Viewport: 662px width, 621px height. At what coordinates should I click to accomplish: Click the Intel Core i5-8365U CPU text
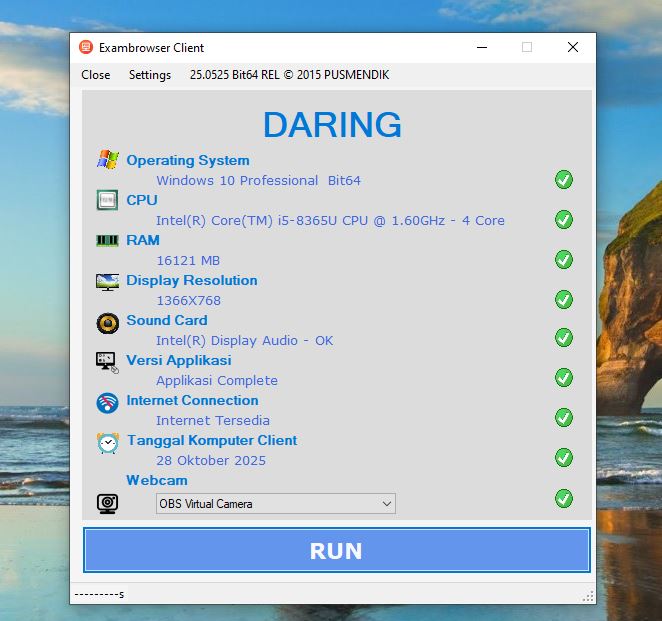click(x=330, y=220)
